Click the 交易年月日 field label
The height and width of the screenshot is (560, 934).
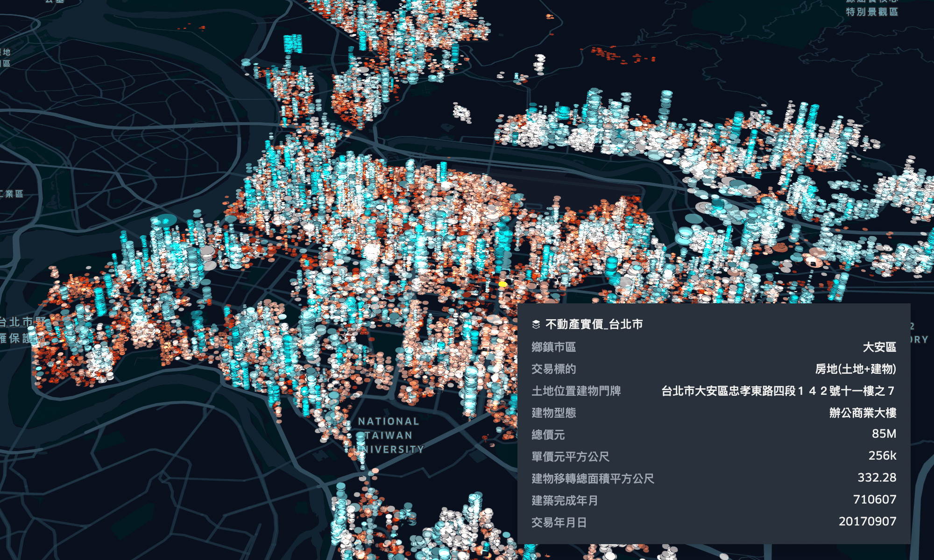pos(559,522)
